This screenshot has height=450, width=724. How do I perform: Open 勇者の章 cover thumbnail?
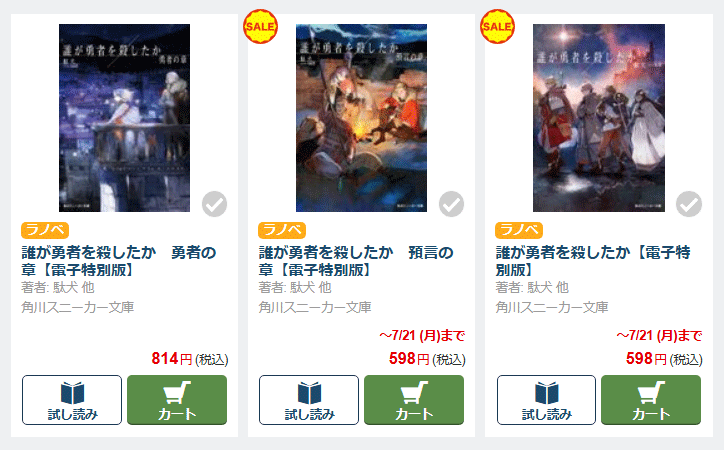(124, 118)
